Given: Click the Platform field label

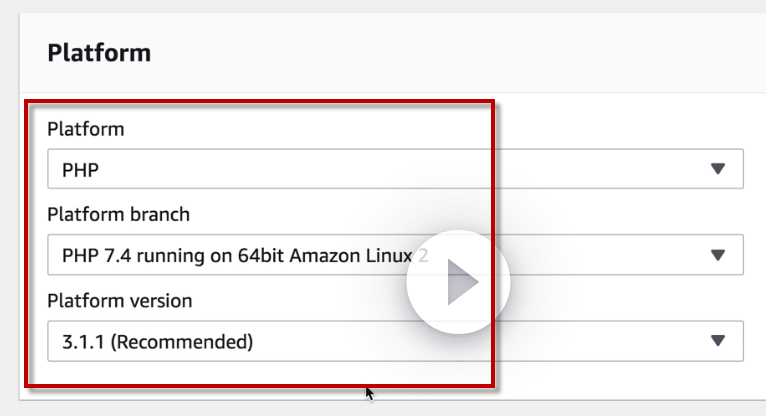Looking at the screenshot, I should point(86,129).
